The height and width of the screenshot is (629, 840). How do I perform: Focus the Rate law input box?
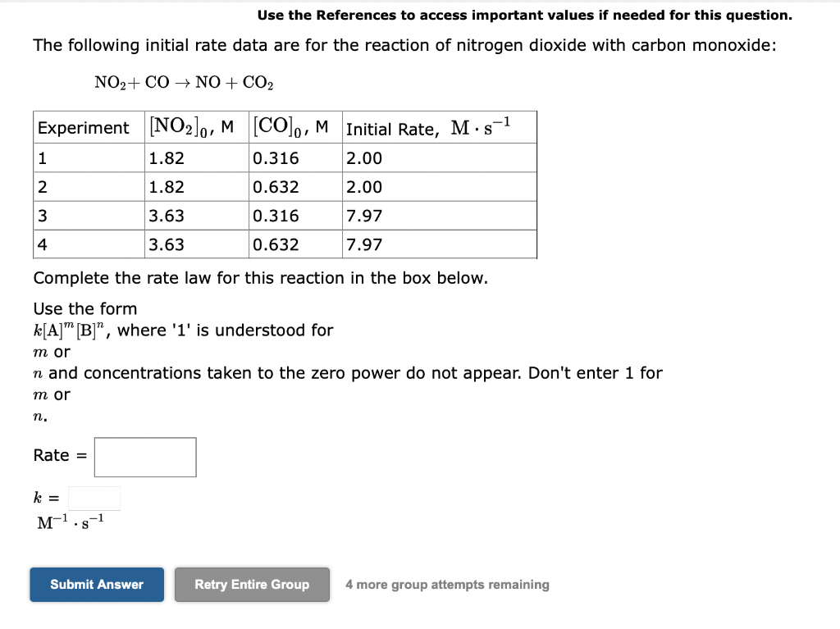[145, 457]
